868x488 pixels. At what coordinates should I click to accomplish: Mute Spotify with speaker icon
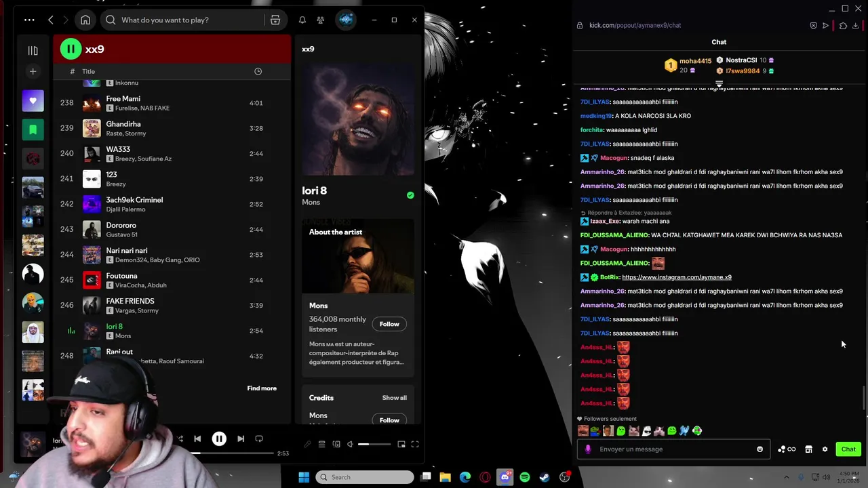tap(350, 445)
